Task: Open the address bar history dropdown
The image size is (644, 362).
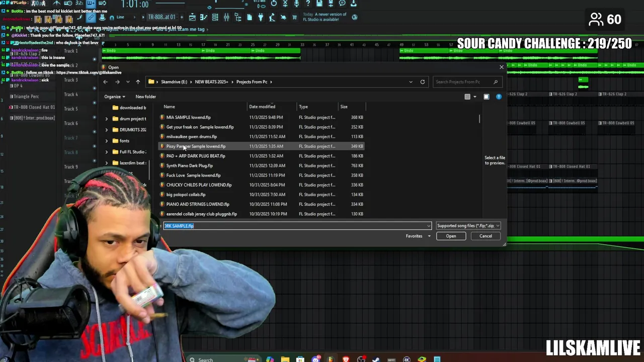Action: click(x=411, y=82)
